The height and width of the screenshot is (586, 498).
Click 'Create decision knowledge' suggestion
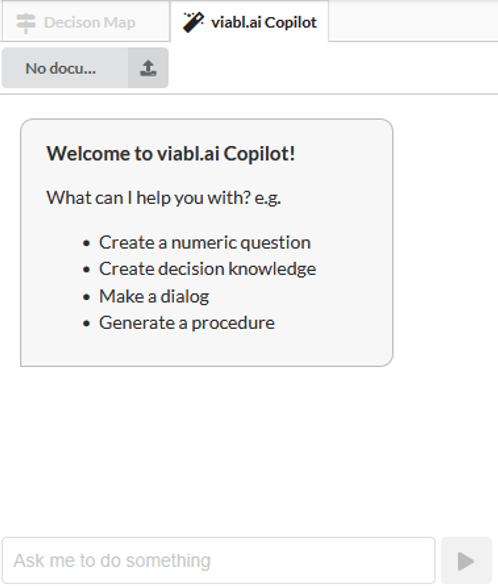(207, 269)
